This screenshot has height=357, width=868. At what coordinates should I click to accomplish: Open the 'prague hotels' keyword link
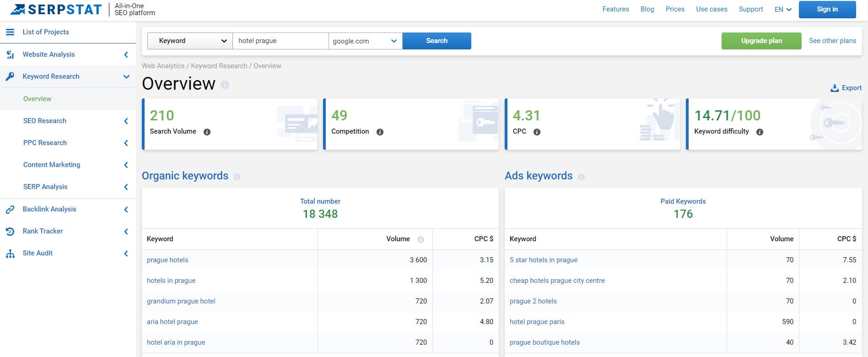[167, 260]
